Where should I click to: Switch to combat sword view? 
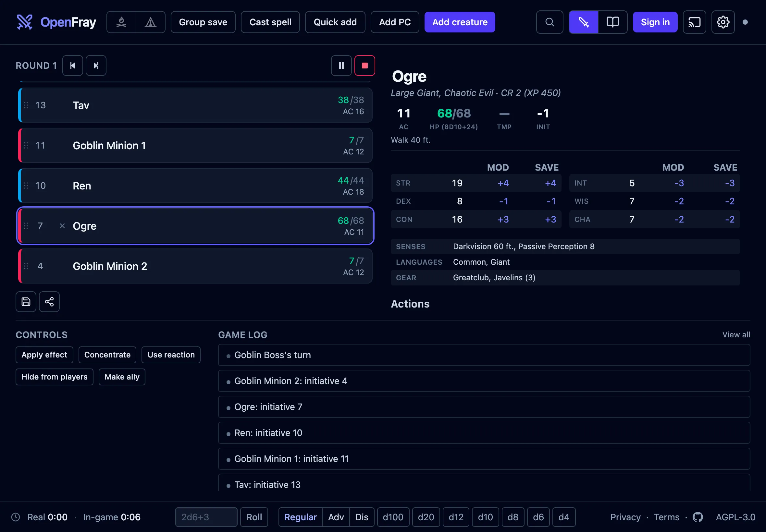click(x=583, y=22)
